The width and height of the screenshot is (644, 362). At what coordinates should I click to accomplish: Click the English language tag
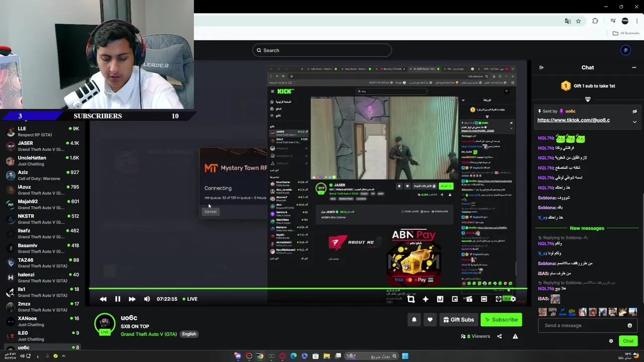[x=189, y=334]
